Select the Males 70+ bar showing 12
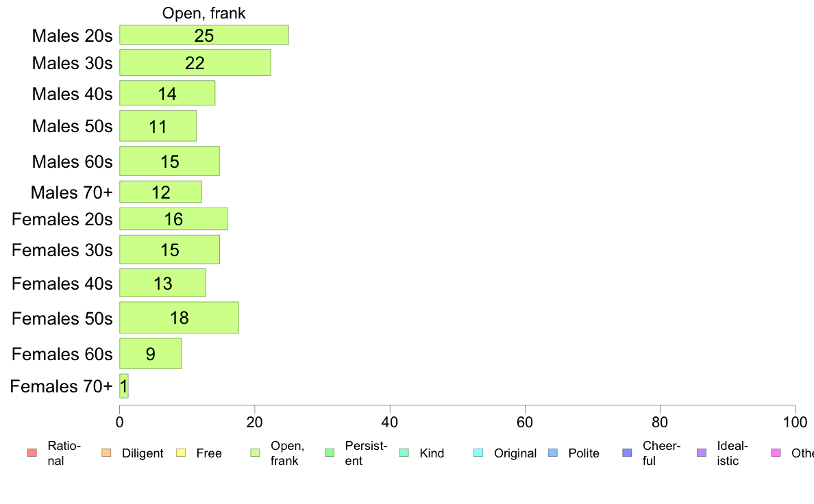 [x=160, y=192]
